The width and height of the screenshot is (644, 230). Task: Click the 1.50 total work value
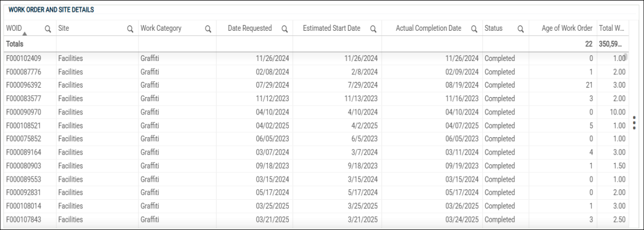pos(620,166)
